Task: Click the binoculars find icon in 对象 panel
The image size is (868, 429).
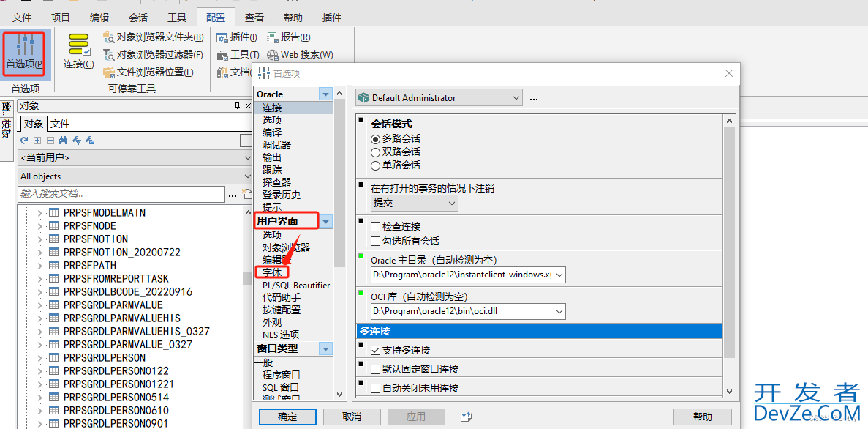Action: pyautogui.click(x=63, y=141)
